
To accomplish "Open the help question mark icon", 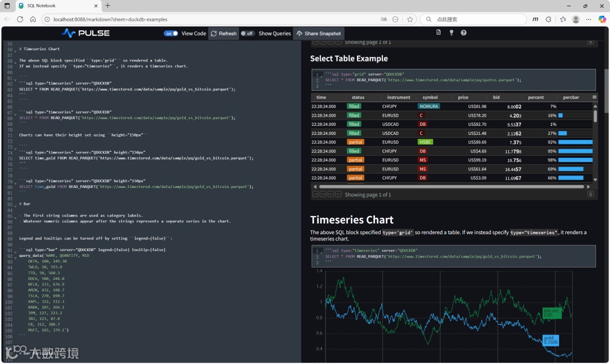I will coord(464,33).
